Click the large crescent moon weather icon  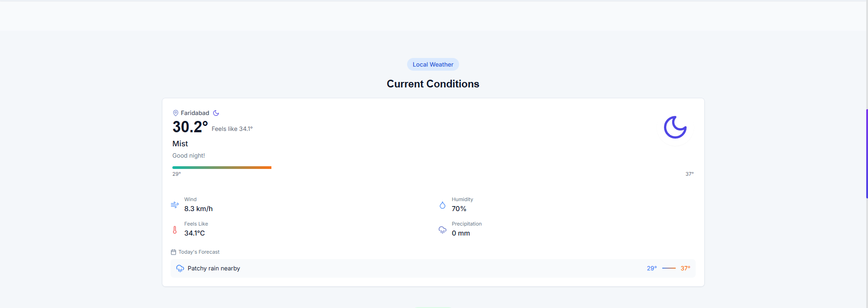coord(675,127)
